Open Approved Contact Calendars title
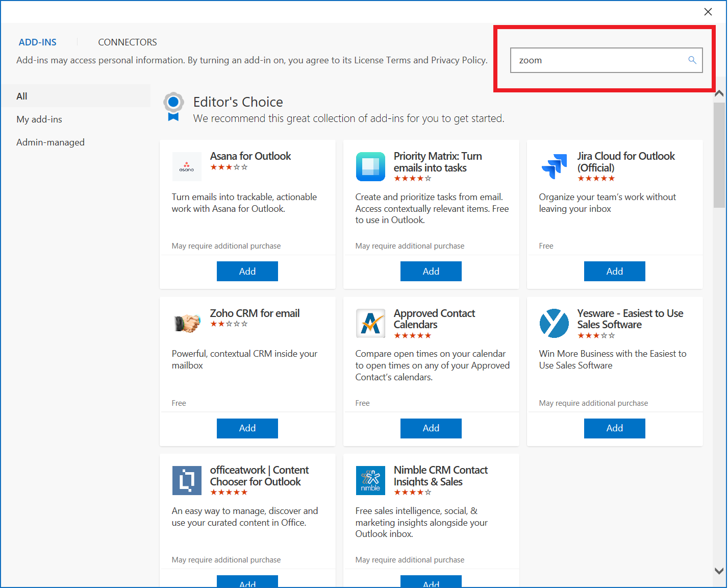Image resolution: width=728 pixels, height=588 pixels. point(434,319)
